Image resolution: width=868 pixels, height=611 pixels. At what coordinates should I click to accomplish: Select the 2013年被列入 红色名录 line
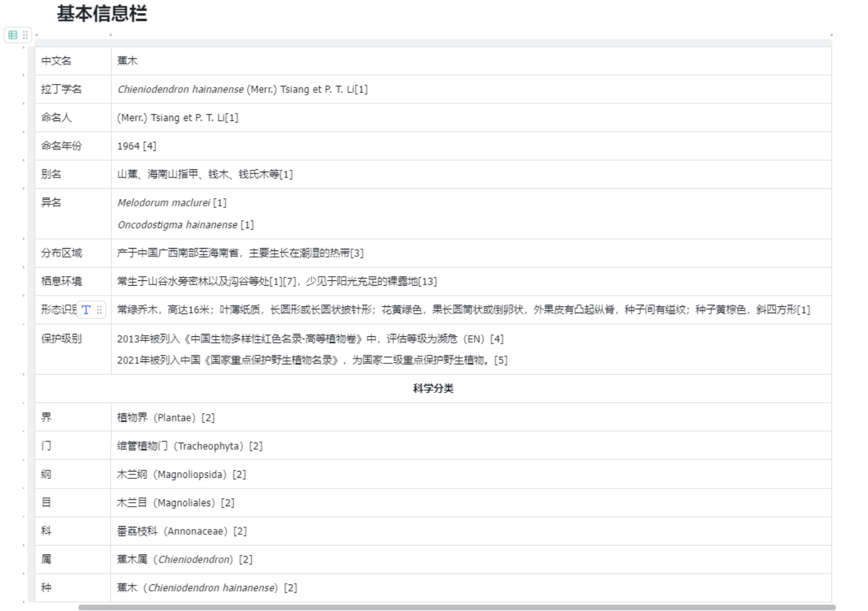click(310, 339)
